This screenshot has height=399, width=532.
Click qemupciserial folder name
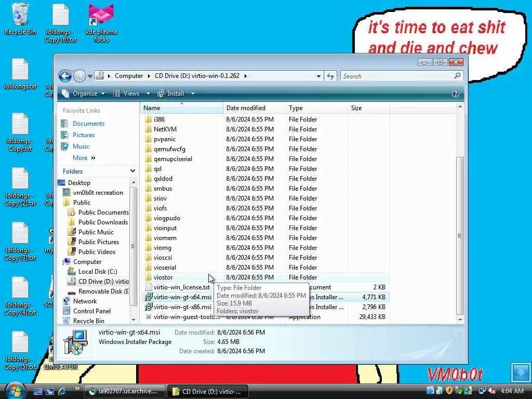172,159
